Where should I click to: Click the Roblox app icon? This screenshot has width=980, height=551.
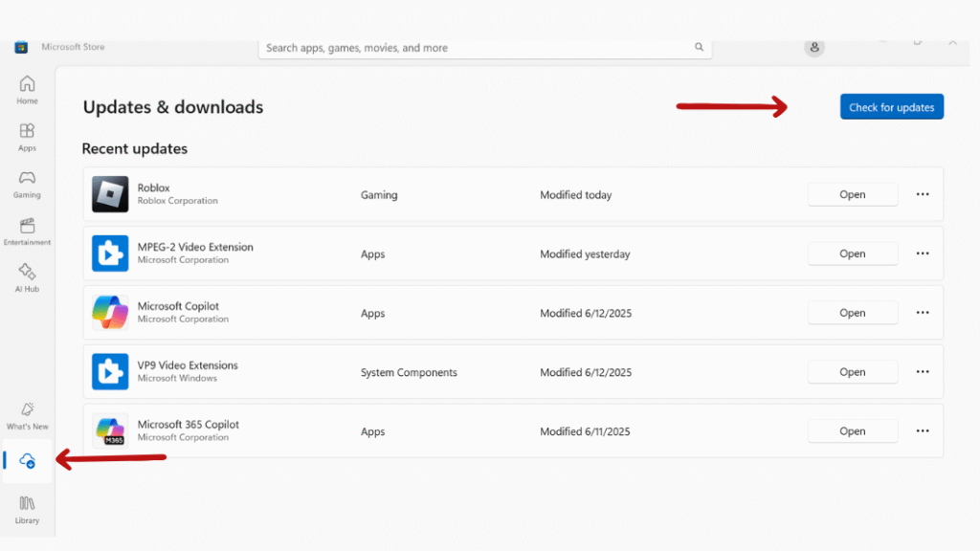click(110, 194)
